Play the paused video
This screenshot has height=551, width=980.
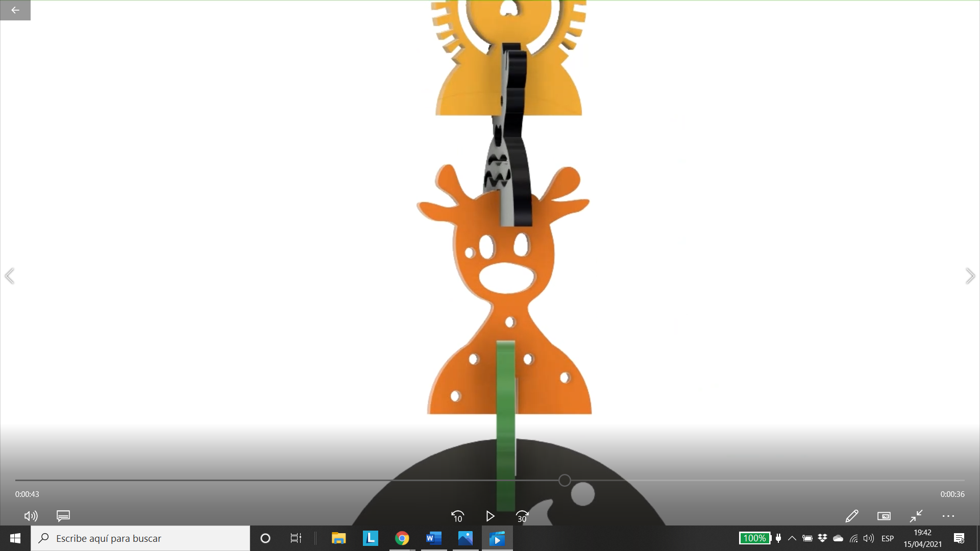click(x=490, y=516)
